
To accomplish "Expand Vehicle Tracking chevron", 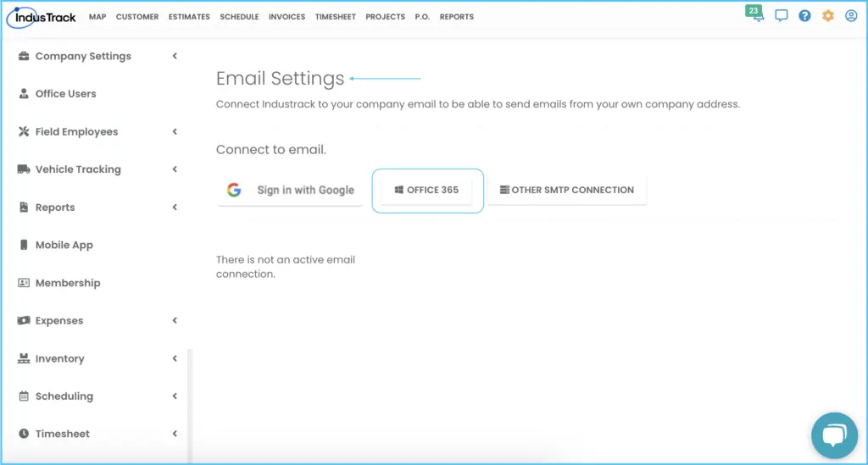I will (x=175, y=169).
